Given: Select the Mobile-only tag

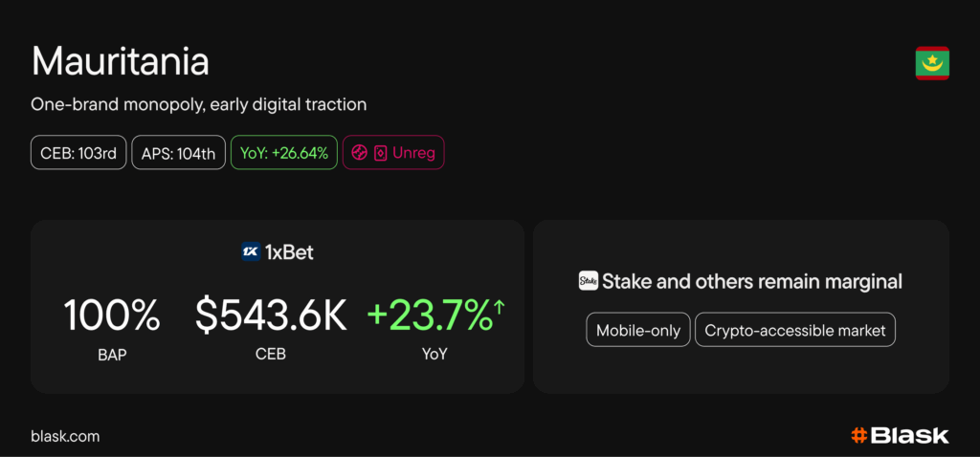Looking at the screenshot, I should point(637,330).
